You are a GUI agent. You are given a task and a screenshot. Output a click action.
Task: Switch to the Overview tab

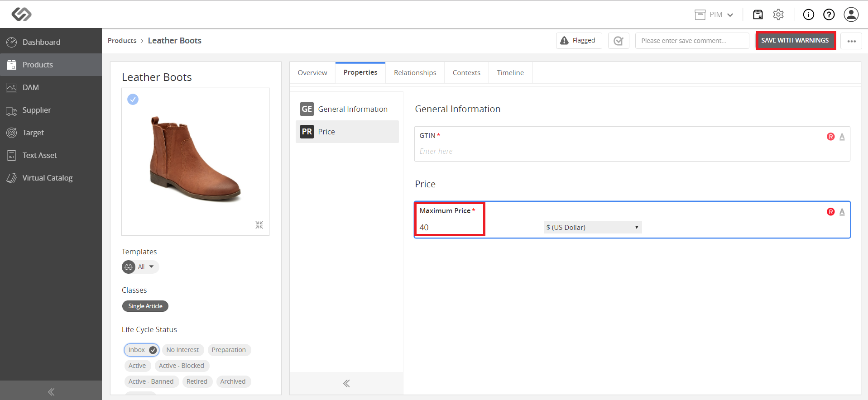[x=312, y=73]
